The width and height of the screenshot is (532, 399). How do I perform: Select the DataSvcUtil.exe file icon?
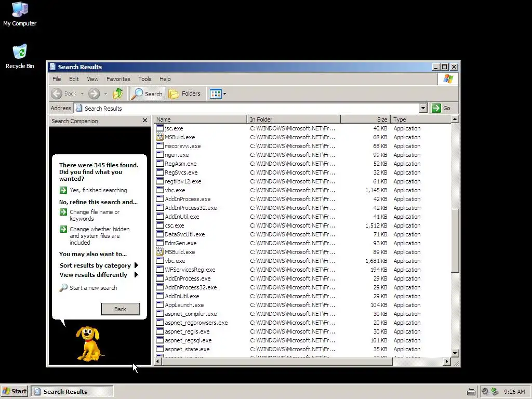tap(160, 234)
